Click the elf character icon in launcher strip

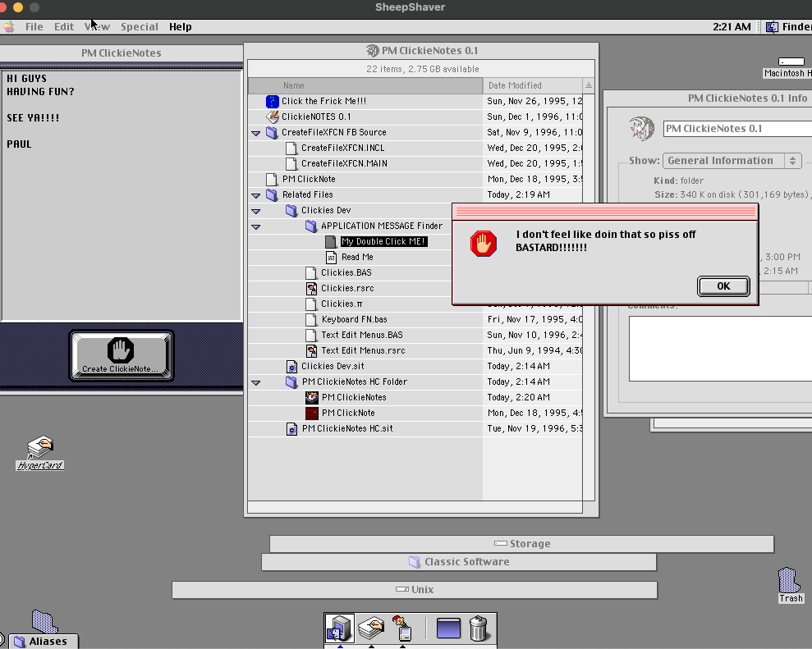pyautogui.click(x=402, y=628)
